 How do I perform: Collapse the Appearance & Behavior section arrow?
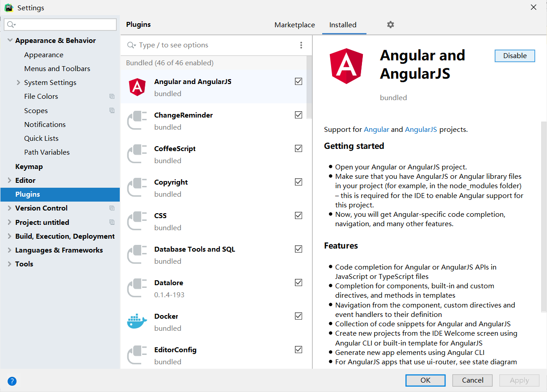(x=10, y=40)
